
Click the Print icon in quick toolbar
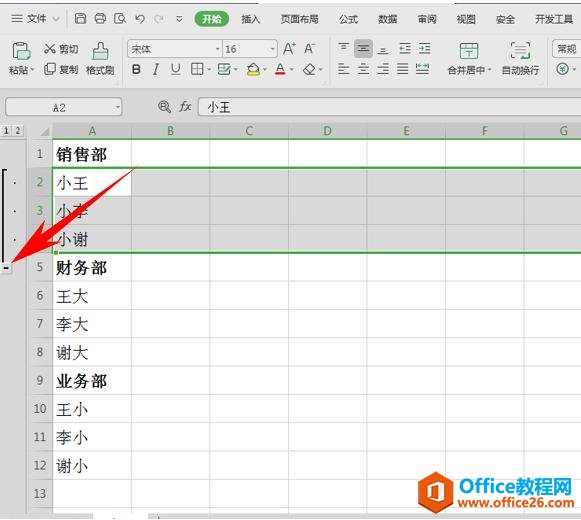pos(100,18)
